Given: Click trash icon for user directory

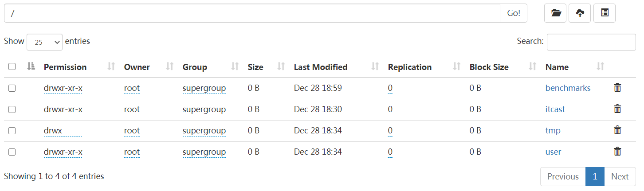Looking at the screenshot, I should click(x=617, y=152).
